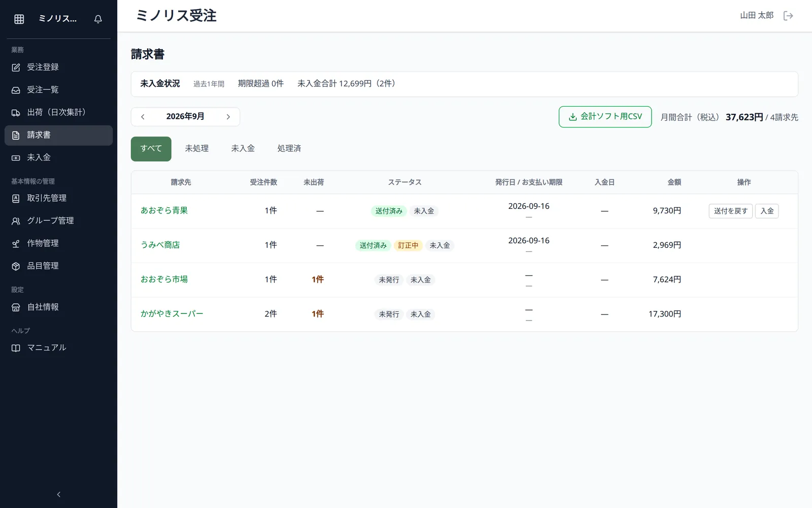Click 1件 未出荷 count for おおぞら市場
This screenshot has width=812, height=508.
point(318,279)
